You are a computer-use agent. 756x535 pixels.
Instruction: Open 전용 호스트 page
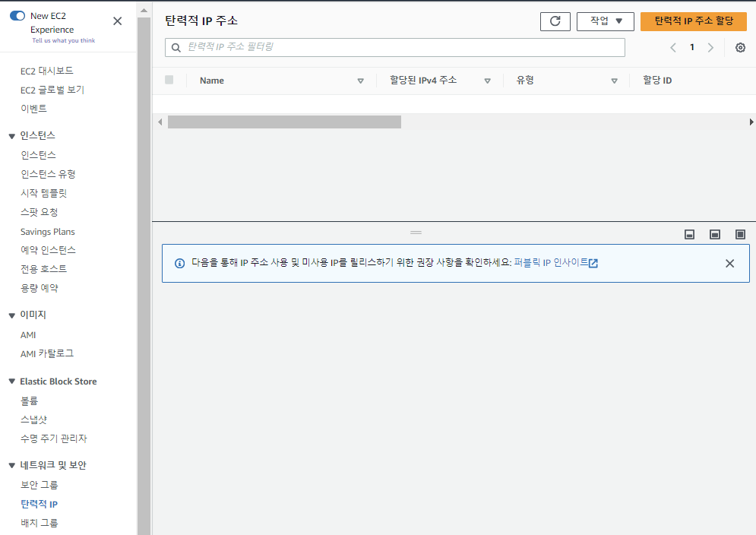tap(43, 269)
